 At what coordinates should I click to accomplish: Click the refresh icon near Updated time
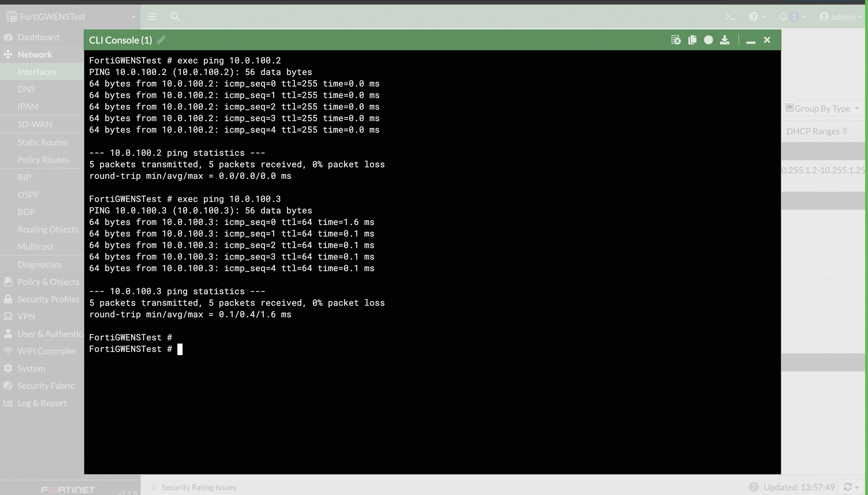click(848, 487)
